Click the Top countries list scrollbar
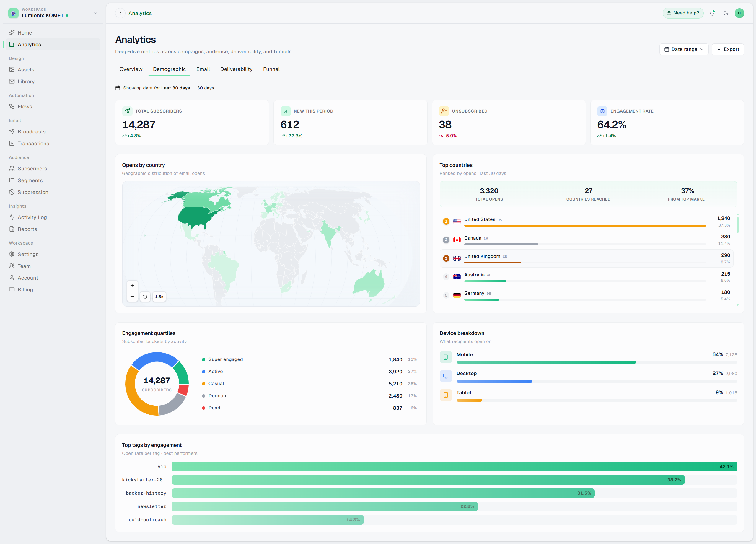 coord(737,225)
